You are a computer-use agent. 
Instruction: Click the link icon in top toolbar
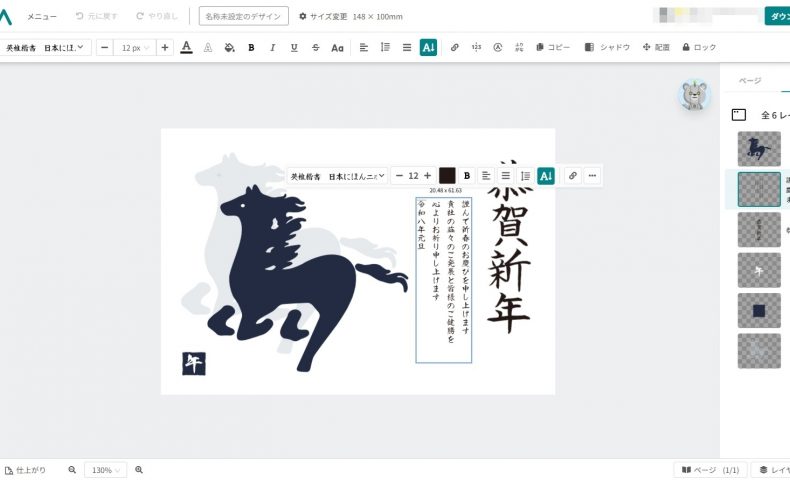click(x=454, y=47)
